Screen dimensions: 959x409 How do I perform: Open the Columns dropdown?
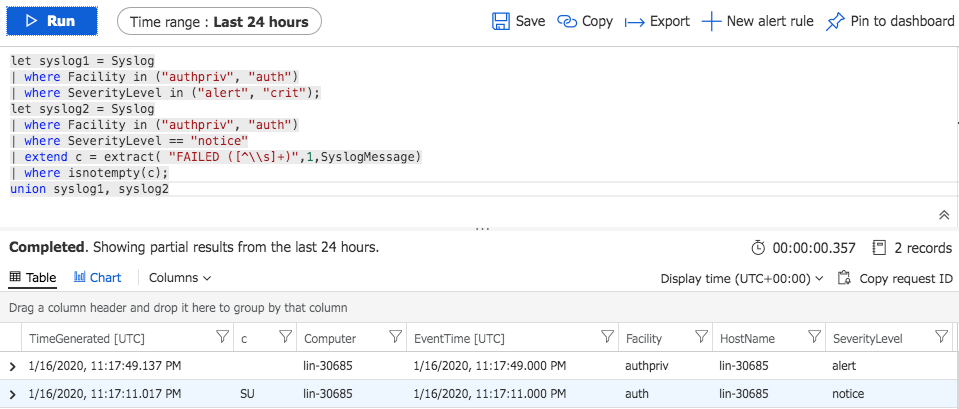[180, 278]
